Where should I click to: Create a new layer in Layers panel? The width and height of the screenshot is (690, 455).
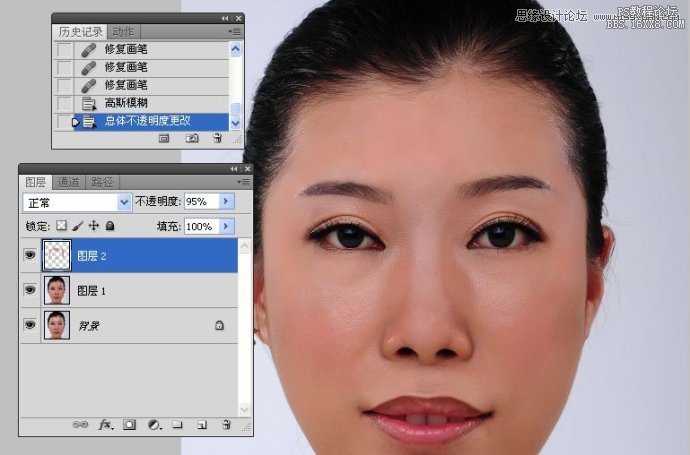pos(201,424)
